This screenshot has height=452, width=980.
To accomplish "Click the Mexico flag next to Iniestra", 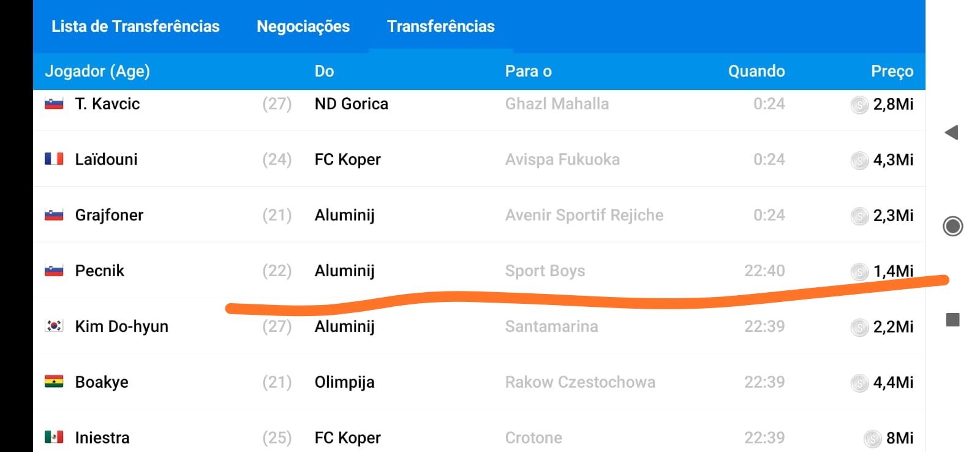I will (x=54, y=437).
